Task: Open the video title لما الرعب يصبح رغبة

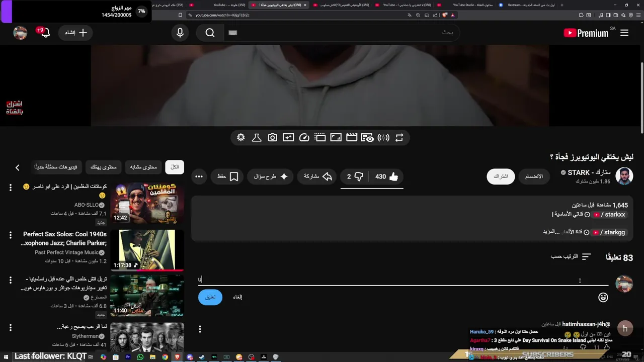Action: [x=82, y=327]
